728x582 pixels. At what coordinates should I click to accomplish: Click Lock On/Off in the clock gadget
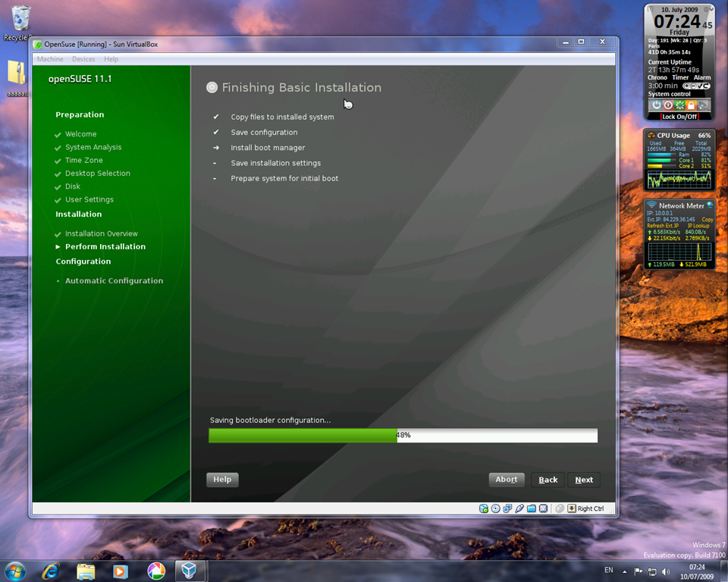(679, 117)
